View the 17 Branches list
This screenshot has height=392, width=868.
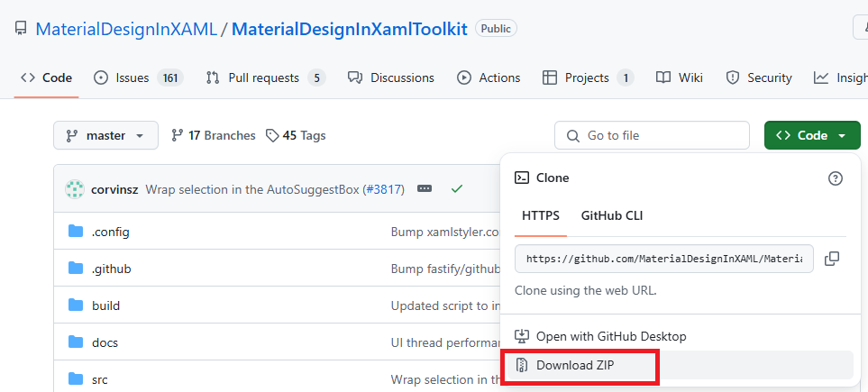(213, 136)
